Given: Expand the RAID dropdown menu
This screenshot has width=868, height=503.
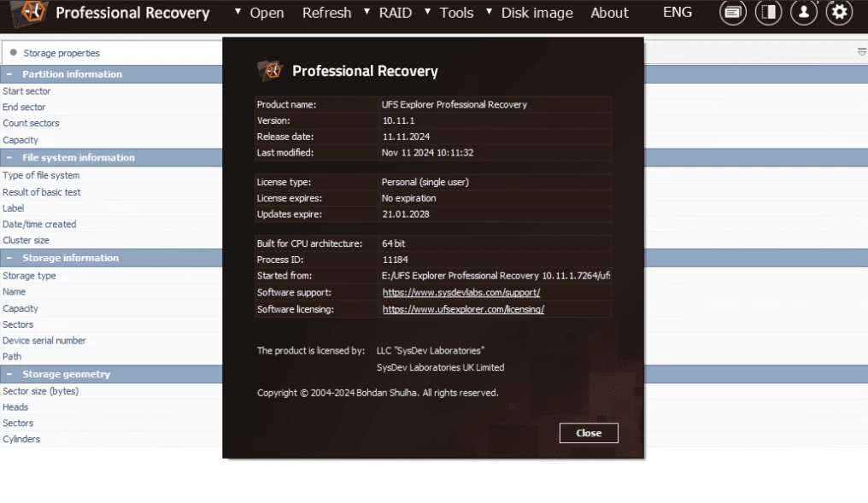Looking at the screenshot, I should coord(394,13).
